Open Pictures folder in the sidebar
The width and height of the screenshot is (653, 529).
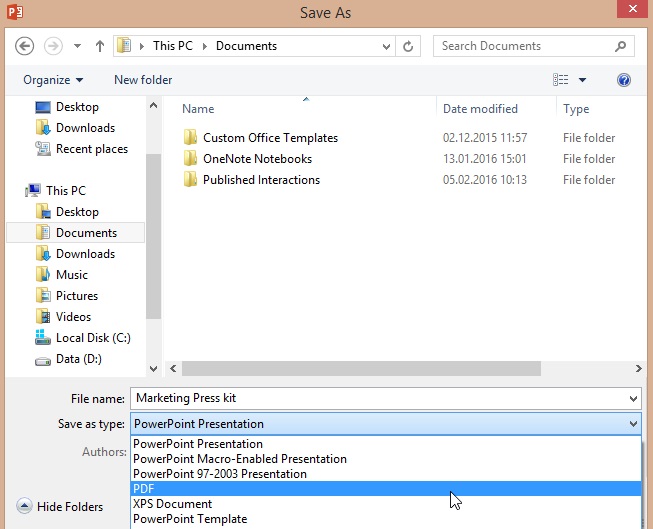(67, 296)
